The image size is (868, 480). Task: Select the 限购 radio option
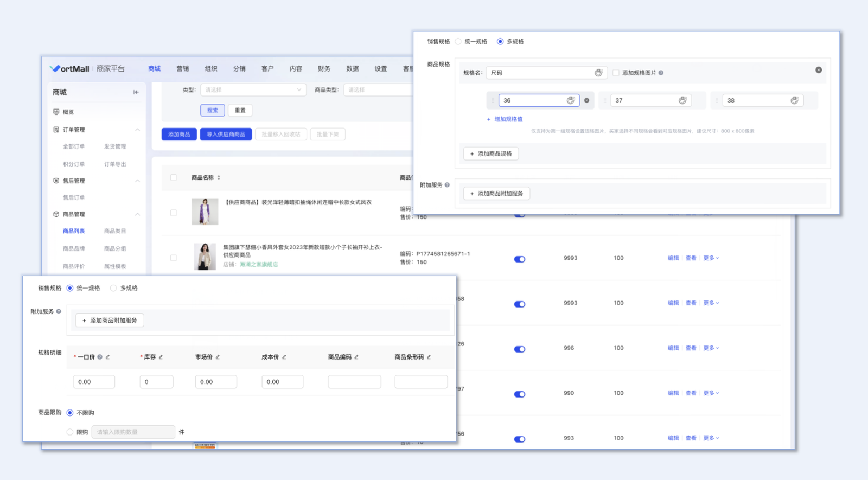click(x=70, y=432)
